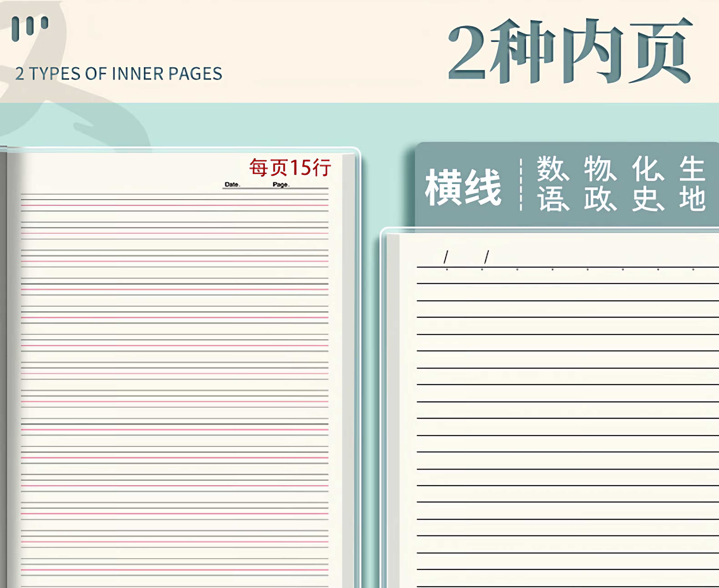
Task: Click the "史" subject character
Action: click(645, 199)
